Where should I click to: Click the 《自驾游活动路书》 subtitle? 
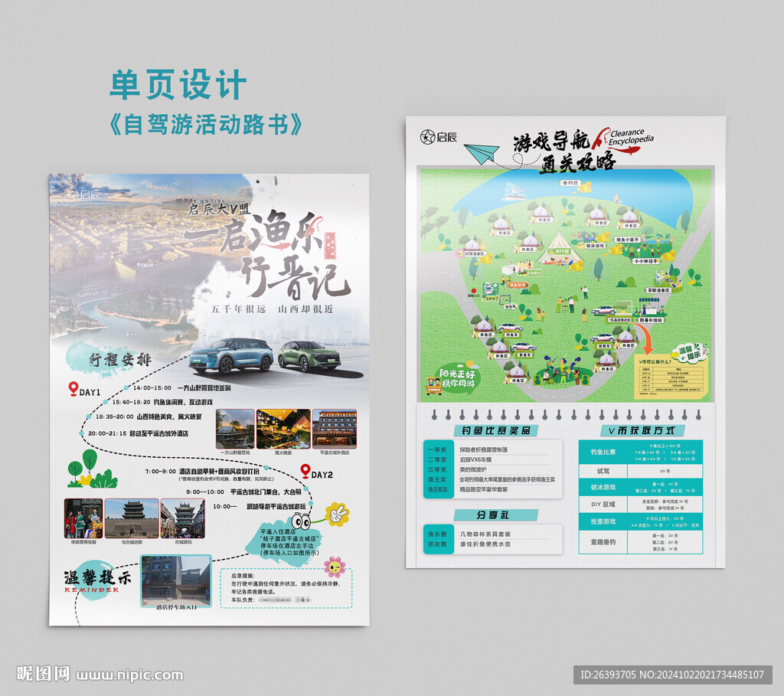(206, 124)
